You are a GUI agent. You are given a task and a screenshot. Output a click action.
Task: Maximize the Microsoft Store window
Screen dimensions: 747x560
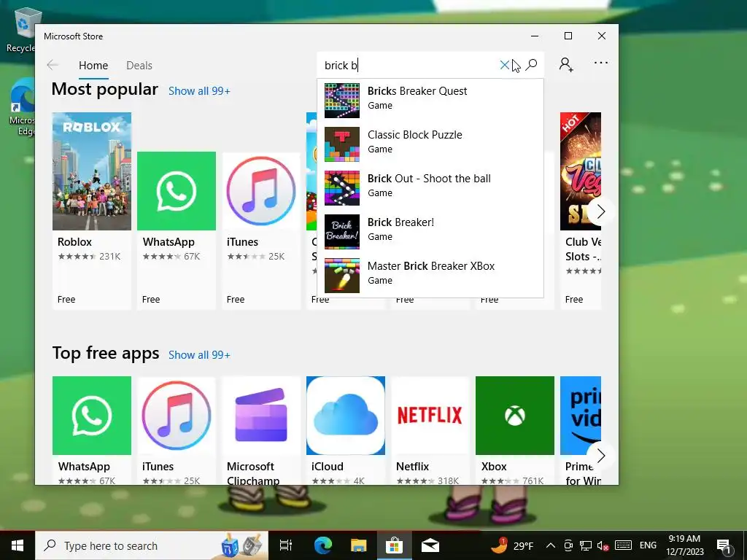click(568, 36)
